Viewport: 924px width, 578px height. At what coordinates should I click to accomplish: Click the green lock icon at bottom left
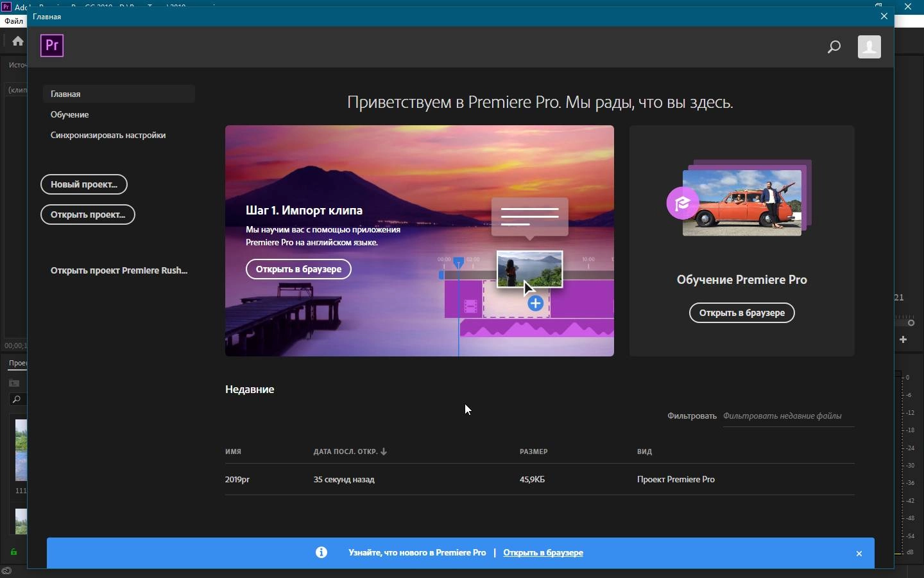(13, 552)
